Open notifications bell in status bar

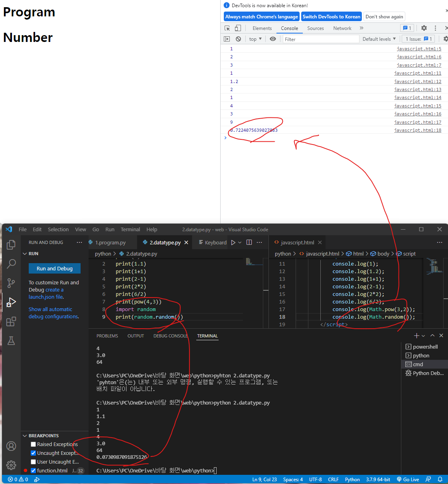pos(440,479)
